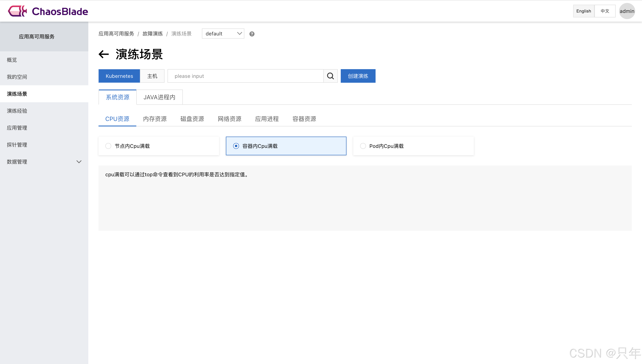Viewport: 642px width, 364px height.
Task: Open the admin user avatar
Action: (x=627, y=11)
